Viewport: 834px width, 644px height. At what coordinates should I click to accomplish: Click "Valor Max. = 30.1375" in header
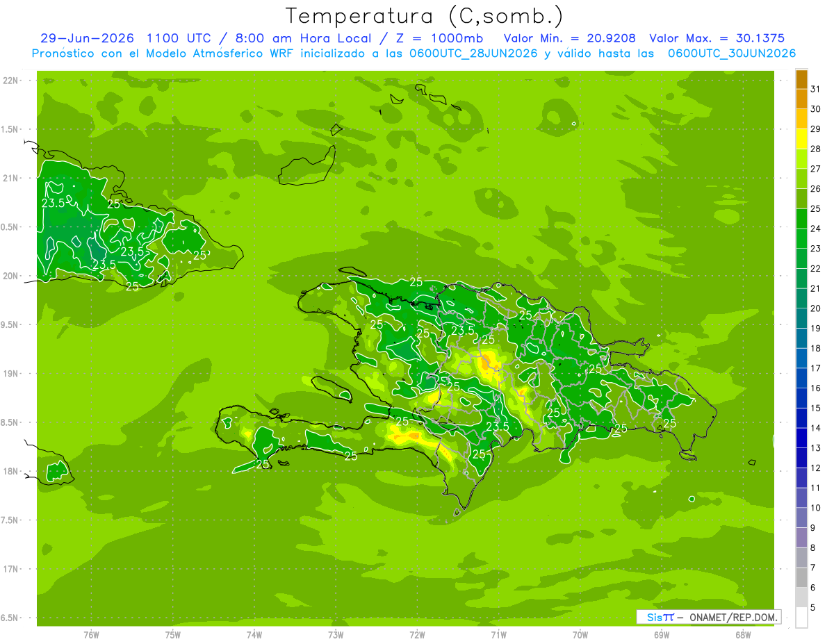pyautogui.click(x=717, y=38)
